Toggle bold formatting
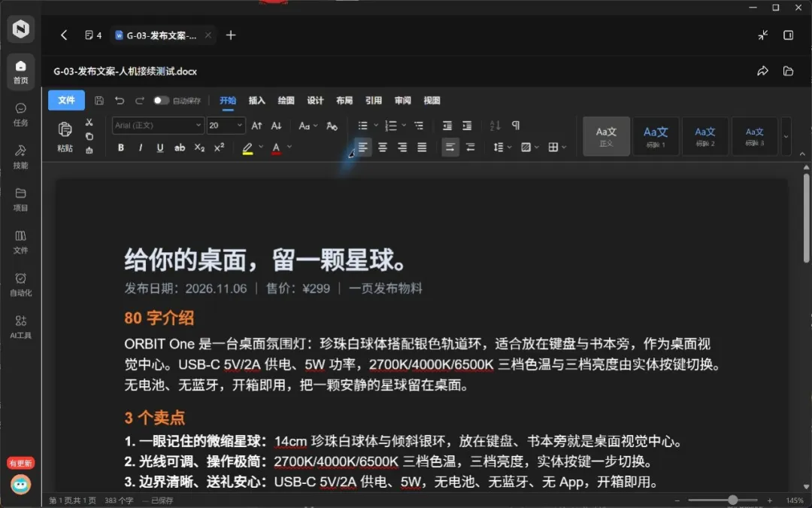812x508 pixels. pos(120,148)
